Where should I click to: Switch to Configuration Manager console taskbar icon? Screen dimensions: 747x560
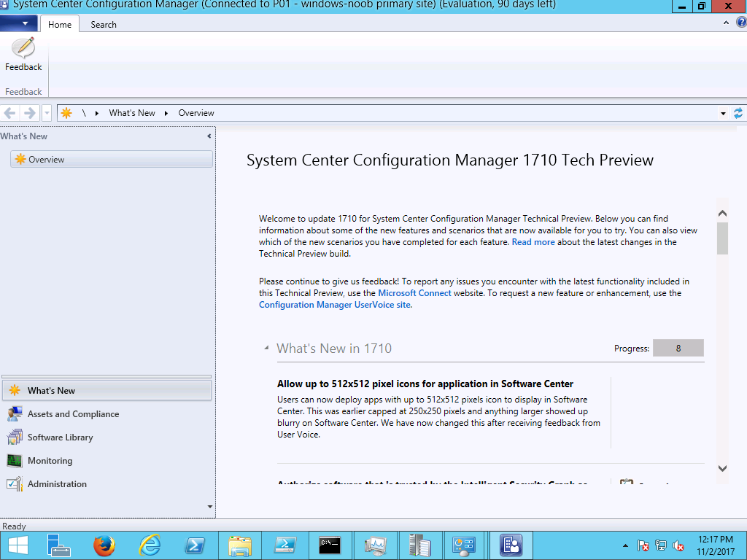[x=511, y=545]
